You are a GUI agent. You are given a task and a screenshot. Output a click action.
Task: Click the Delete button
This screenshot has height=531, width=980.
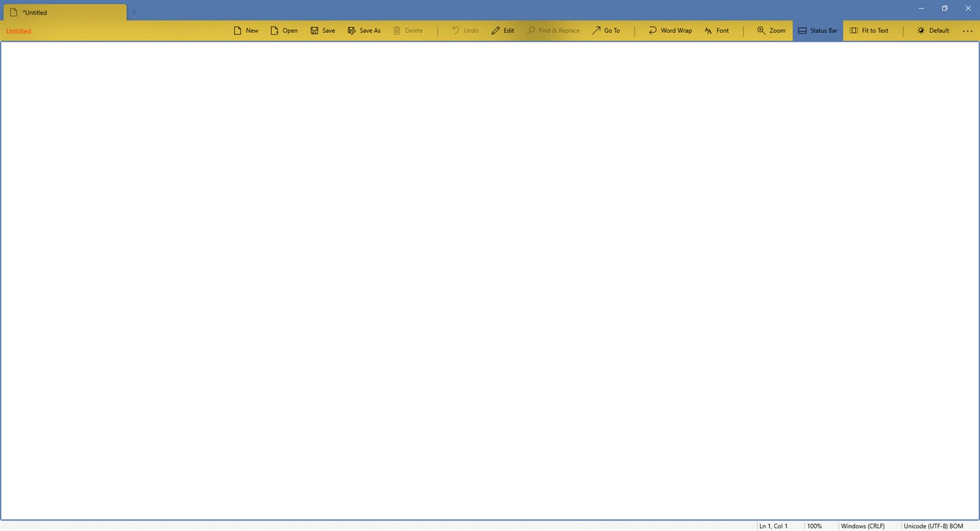pos(408,30)
